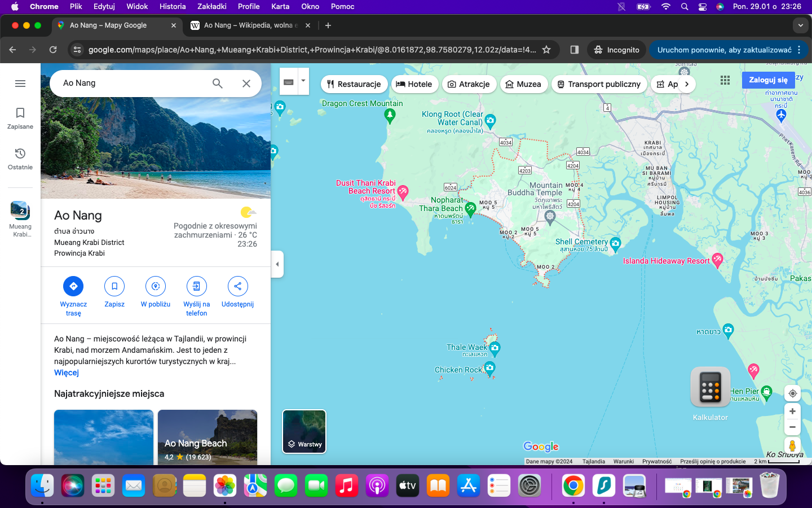Click the Wyślij na telefon icon
Screen dimensions: 812x508
(x=196, y=286)
